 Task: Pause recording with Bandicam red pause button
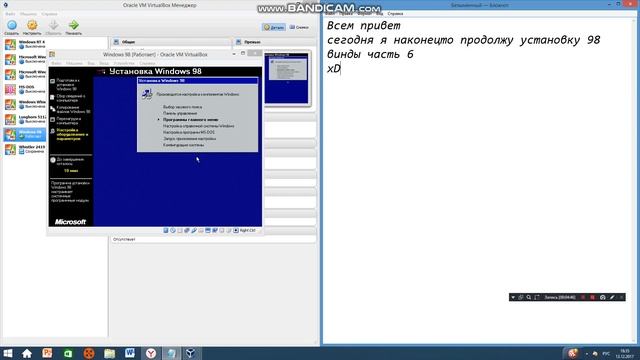pyautogui.click(x=583, y=298)
